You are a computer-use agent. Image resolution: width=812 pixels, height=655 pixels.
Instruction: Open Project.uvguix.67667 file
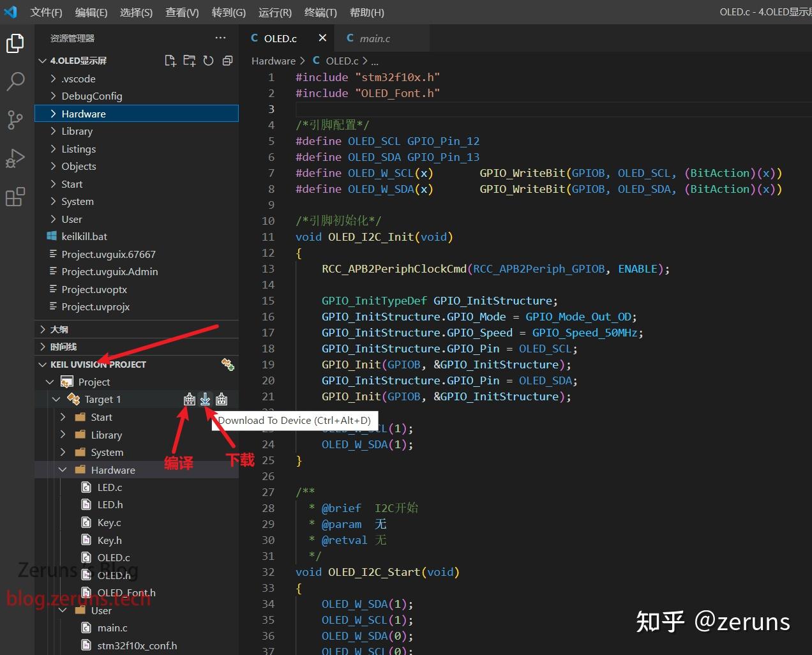(x=137, y=254)
